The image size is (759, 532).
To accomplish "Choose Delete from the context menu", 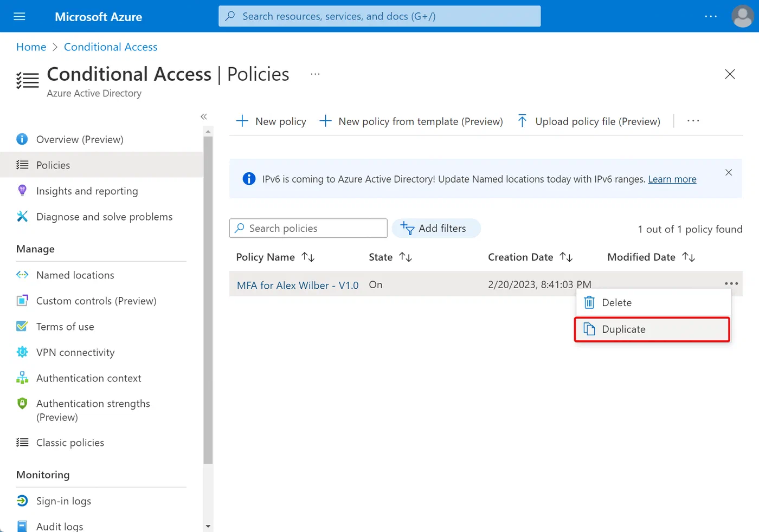I will pyautogui.click(x=653, y=302).
